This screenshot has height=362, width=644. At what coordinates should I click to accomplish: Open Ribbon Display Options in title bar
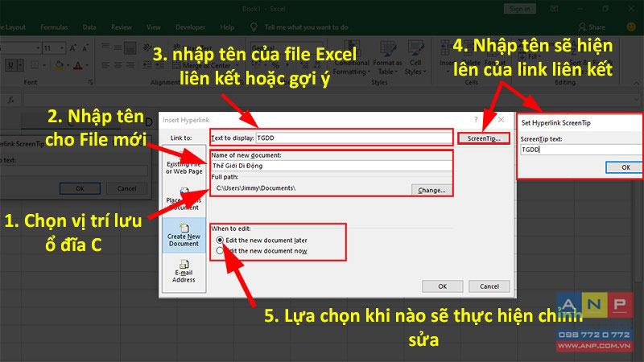click(554, 9)
